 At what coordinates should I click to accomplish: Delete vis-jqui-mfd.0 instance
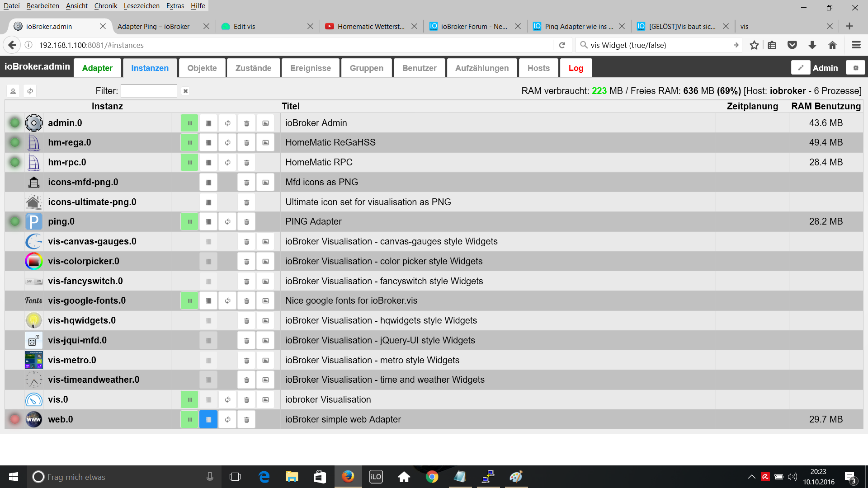(246, 340)
